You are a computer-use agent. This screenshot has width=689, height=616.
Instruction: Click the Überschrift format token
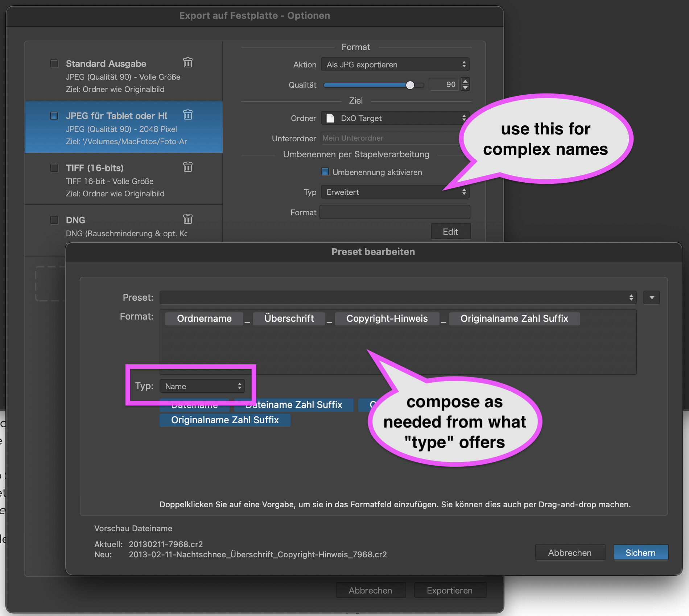tap(289, 319)
